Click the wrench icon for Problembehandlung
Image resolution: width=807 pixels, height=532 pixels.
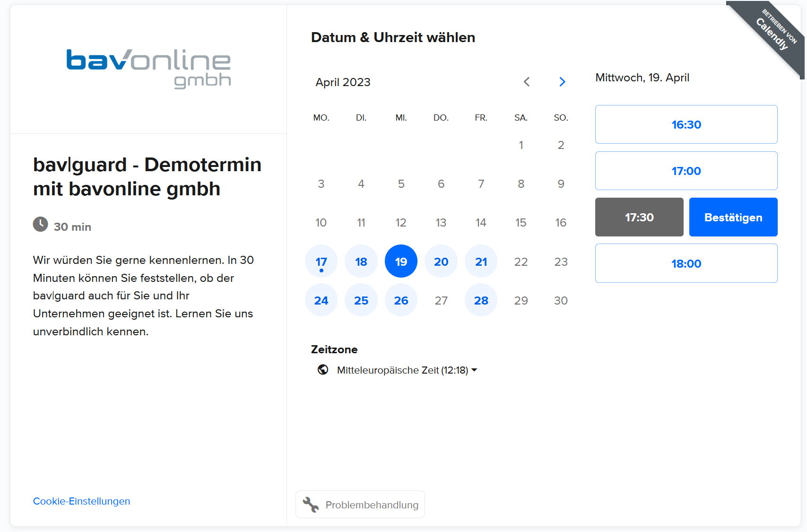(311, 505)
